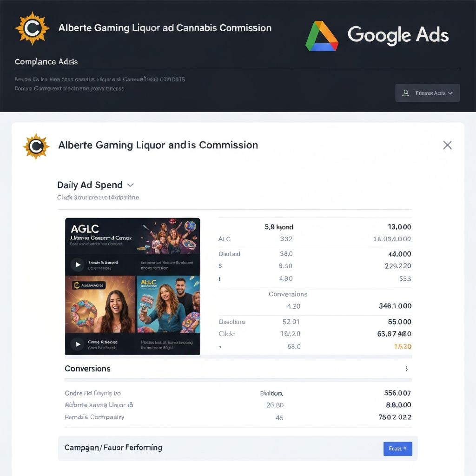This screenshot has height=476, width=476.
Task: Click the '346.1.000' conversions value
Action: [395, 306]
